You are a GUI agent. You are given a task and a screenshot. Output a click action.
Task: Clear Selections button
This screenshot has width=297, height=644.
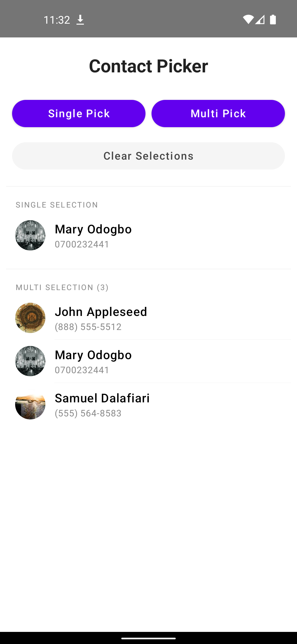click(148, 156)
